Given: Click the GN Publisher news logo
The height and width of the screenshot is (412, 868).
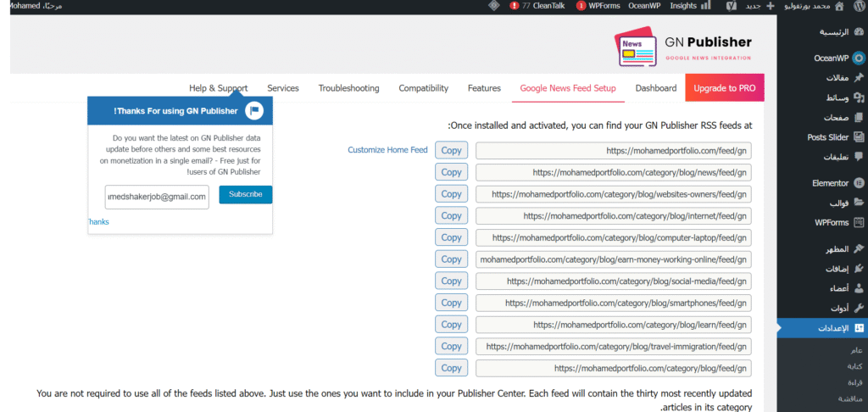Looking at the screenshot, I should (636, 47).
